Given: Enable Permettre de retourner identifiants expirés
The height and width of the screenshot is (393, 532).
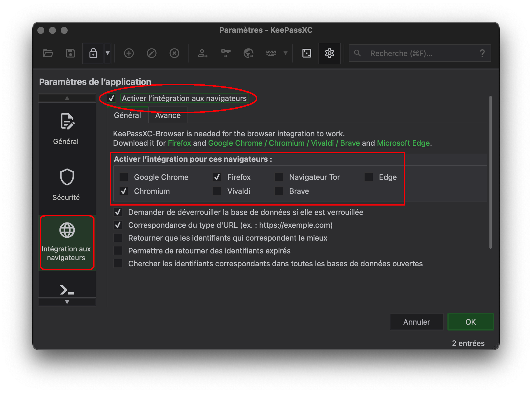Looking at the screenshot, I should (x=118, y=251).
